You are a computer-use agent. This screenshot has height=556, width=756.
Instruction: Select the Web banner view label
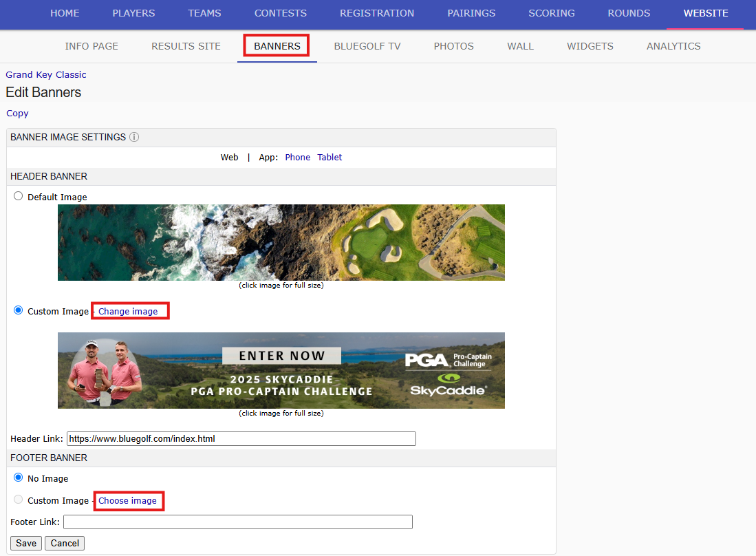click(230, 157)
